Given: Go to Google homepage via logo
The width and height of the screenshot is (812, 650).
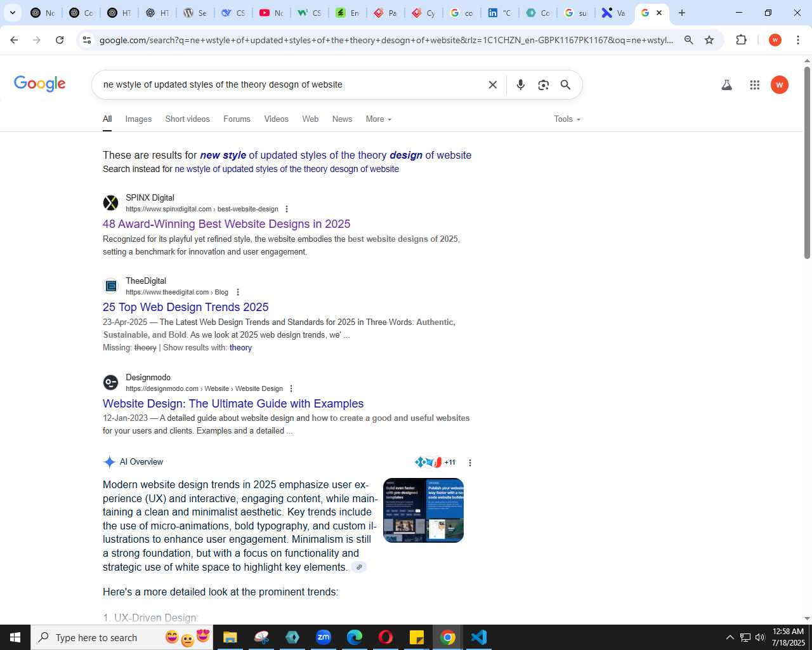Looking at the screenshot, I should tap(40, 84).
